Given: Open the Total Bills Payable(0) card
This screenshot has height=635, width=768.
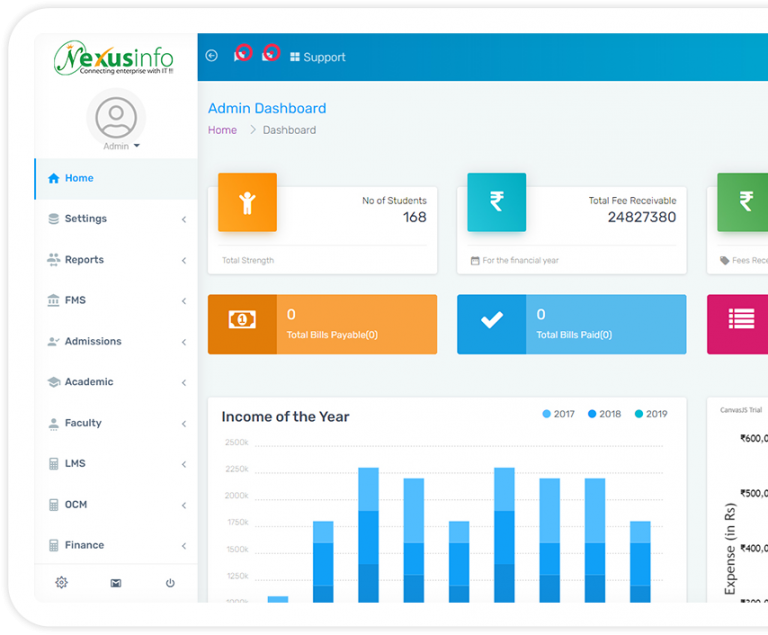Looking at the screenshot, I should coord(322,324).
